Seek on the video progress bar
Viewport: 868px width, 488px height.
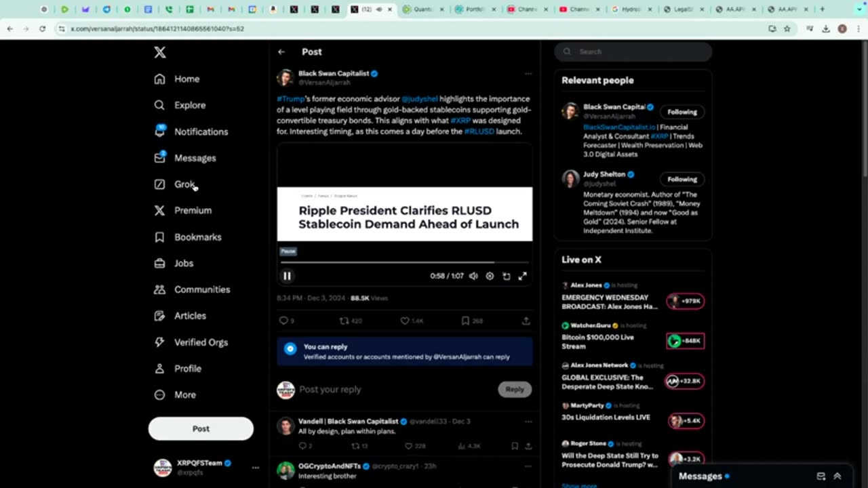[x=405, y=262]
